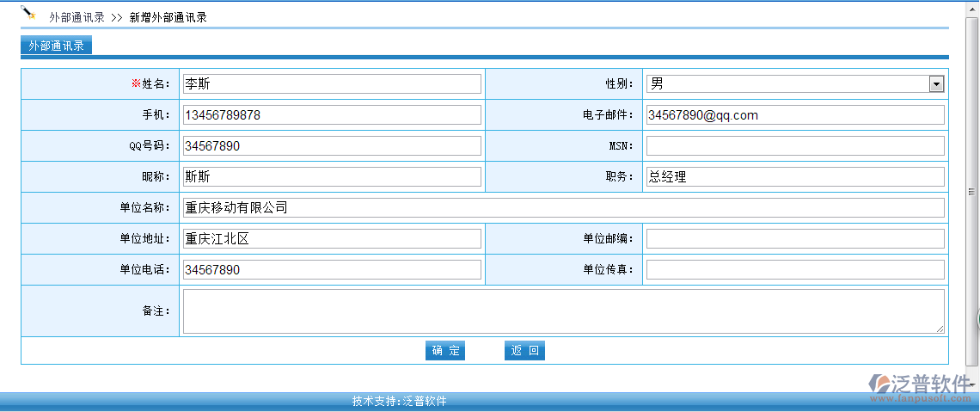Image resolution: width=980 pixels, height=412 pixels.
Task: Select the QQ号码 input field
Action: [332, 145]
